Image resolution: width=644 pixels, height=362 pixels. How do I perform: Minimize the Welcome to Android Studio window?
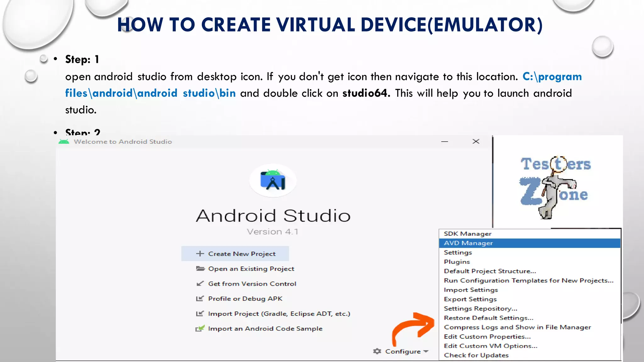coord(444,141)
